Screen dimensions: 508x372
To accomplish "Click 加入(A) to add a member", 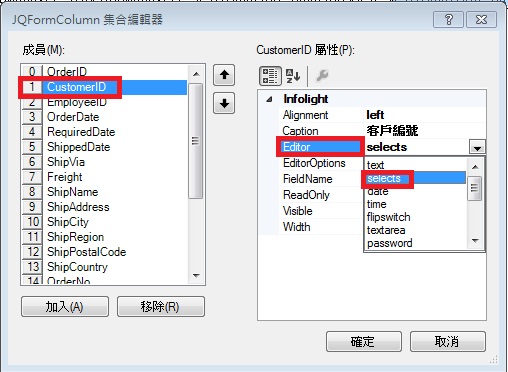I will (x=65, y=306).
